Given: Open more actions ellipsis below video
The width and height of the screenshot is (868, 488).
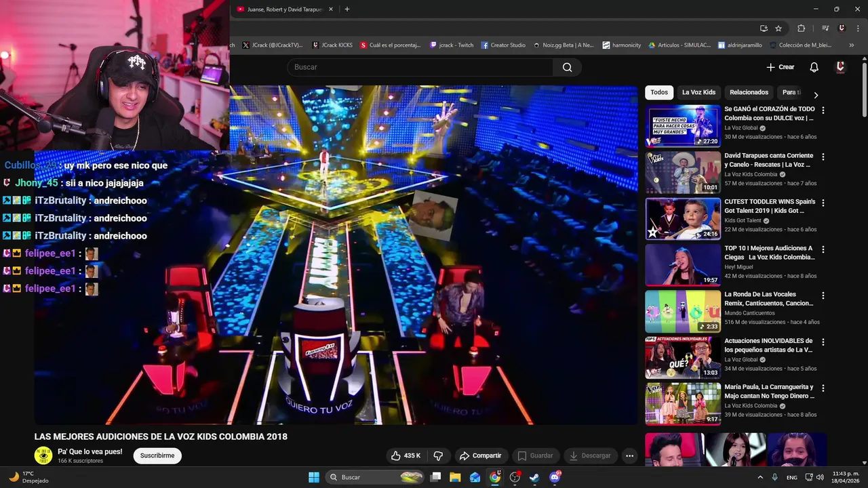Looking at the screenshot, I should [629, 455].
